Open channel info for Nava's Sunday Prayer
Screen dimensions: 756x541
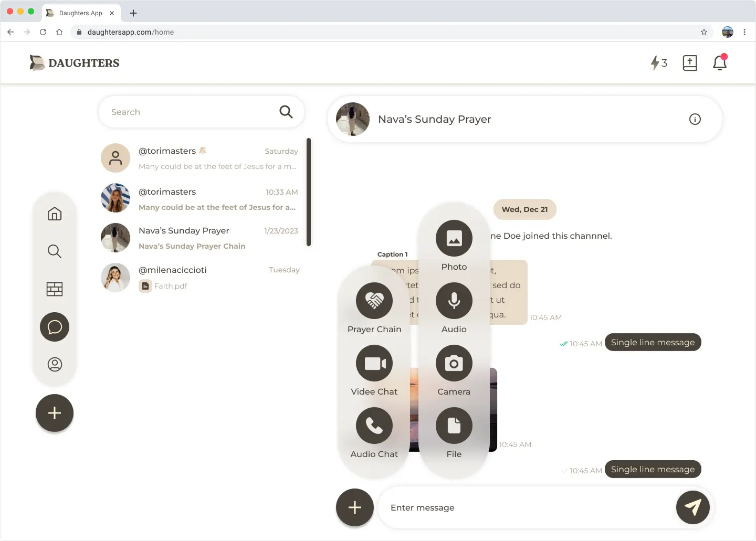click(695, 119)
